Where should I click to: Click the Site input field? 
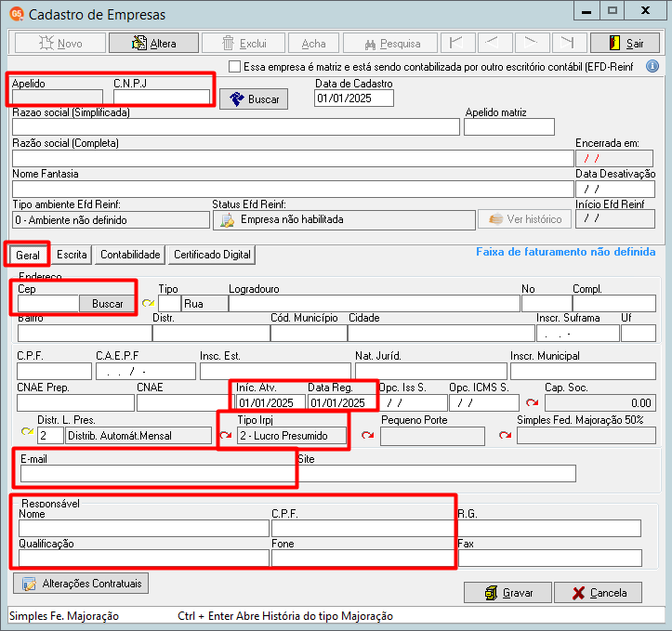coord(437,474)
